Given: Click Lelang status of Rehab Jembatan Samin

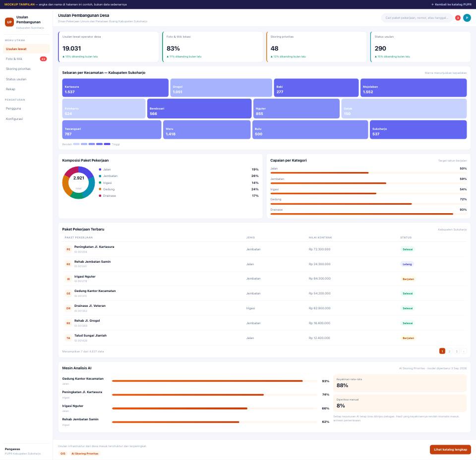Looking at the screenshot, I should pos(407,264).
